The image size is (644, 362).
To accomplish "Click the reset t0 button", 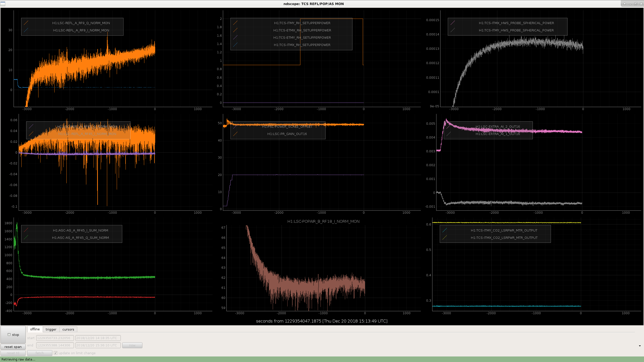I will [x=13, y=353].
